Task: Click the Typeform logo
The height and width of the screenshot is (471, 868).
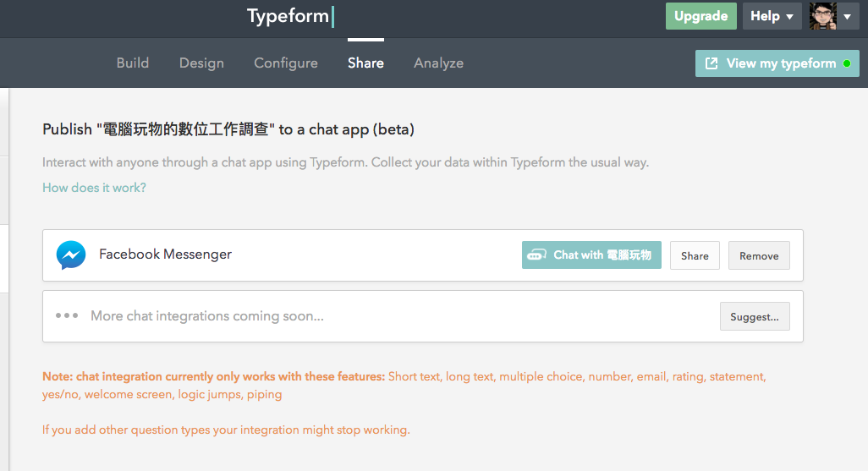Action: 289,16
